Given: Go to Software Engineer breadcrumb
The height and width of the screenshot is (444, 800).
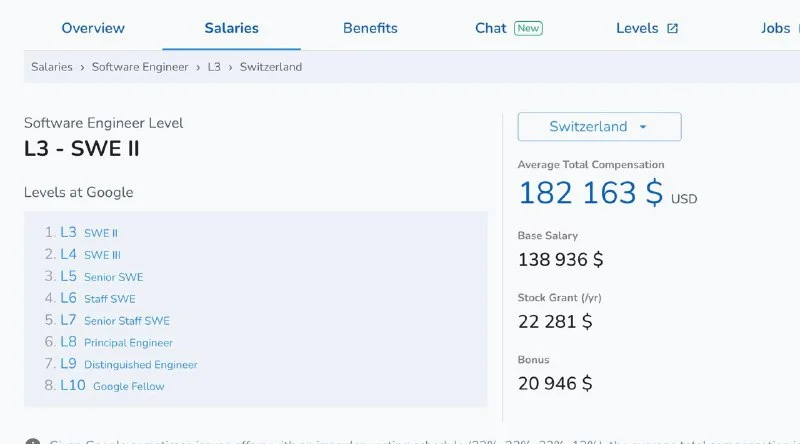Looking at the screenshot, I should coord(140,67).
